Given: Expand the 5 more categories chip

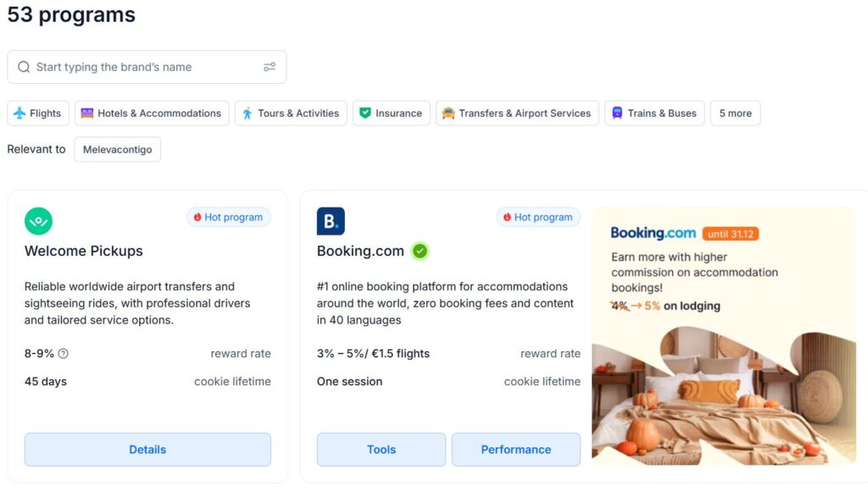Looking at the screenshot, I should click(735, 113).
